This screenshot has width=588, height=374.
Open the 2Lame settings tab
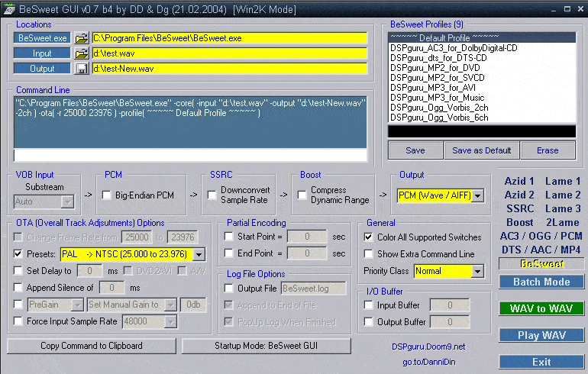click(x=563, y=222)
